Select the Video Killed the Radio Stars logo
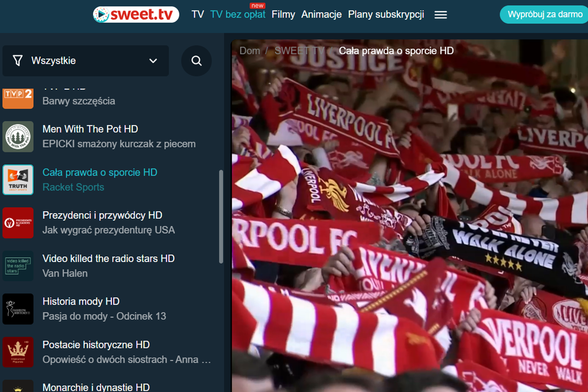588x392 pixels. [18, 266]
